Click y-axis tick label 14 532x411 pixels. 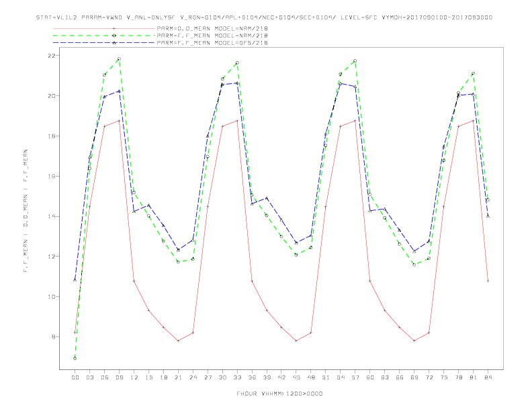52,216
